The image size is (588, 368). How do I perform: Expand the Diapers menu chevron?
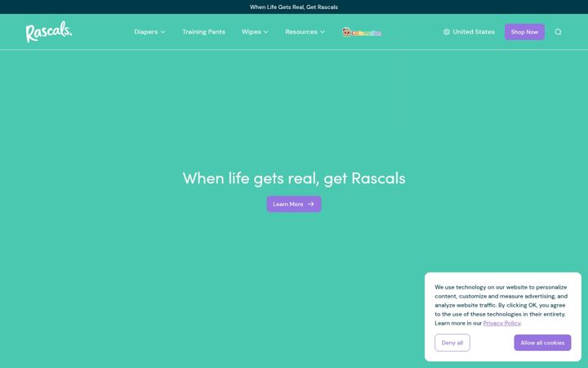(163, 32)
